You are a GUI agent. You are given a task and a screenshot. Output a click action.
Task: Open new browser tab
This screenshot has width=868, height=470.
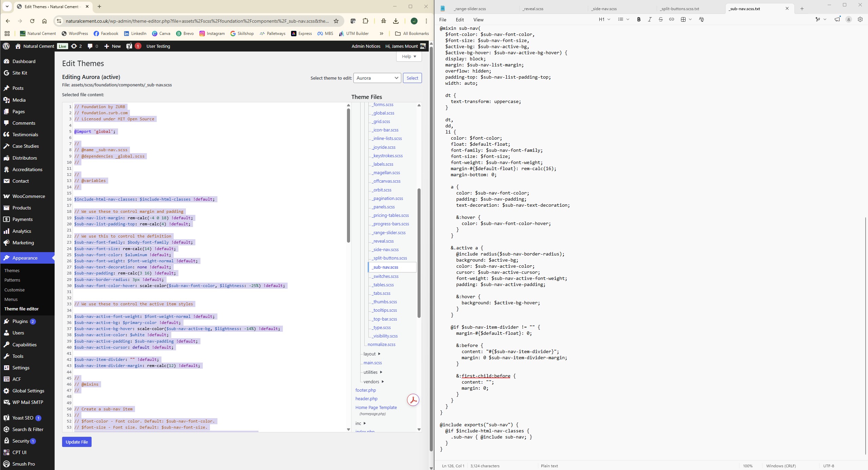(x=99, y=6)
